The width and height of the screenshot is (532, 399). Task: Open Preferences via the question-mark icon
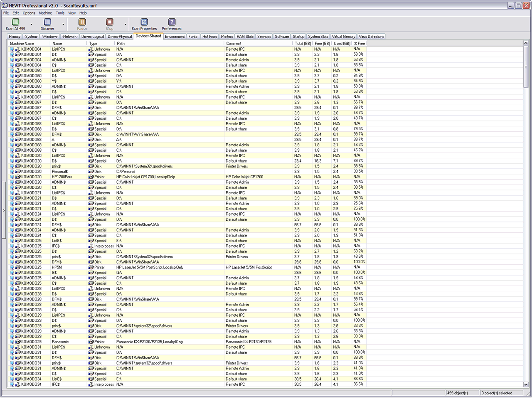pyautogui.click(x=171, y=22)
